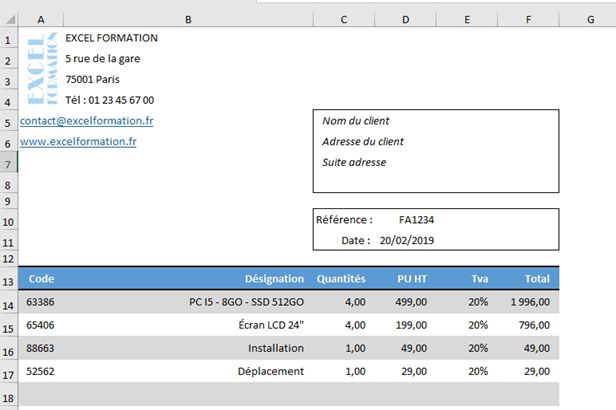Select row 7 header
Viewport: 616px width, 410px height.
point(9,163)
